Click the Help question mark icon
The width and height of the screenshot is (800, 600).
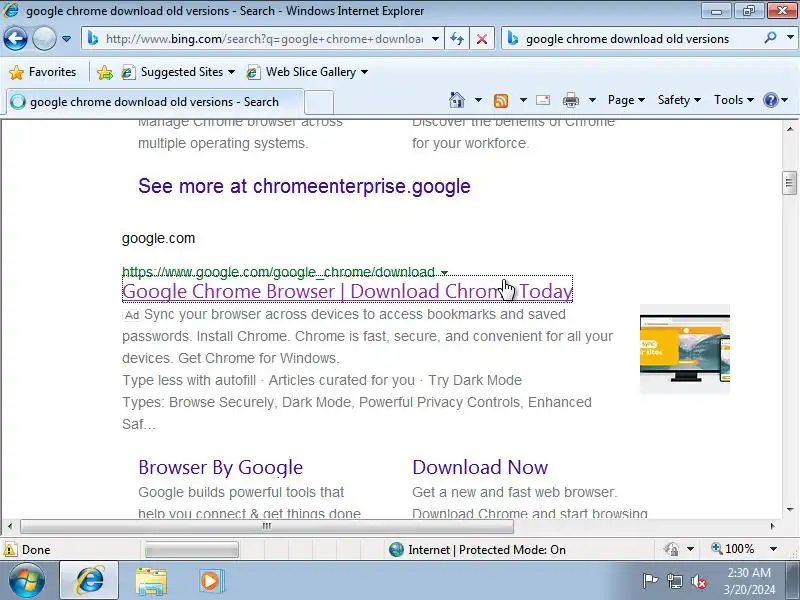pos(770,100)
